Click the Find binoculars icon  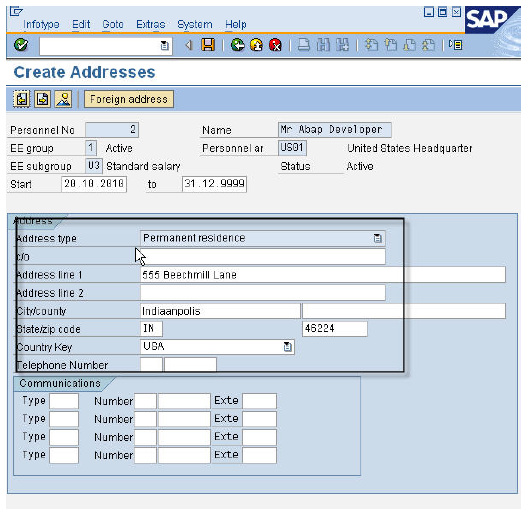coord(323,45)
